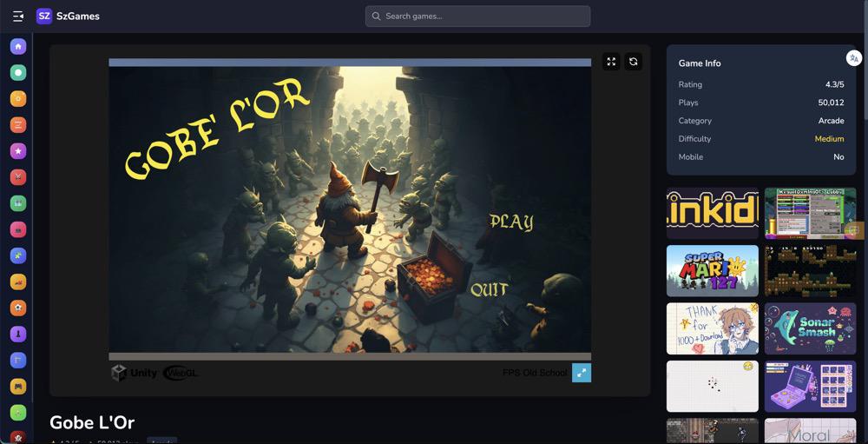
Task: Click the Arcade category value
Action: pyautogui.click(x=831, y=121)
